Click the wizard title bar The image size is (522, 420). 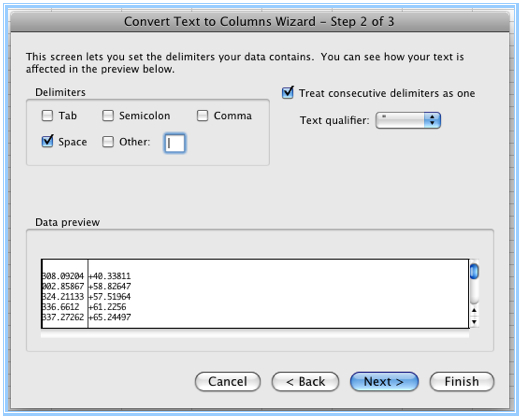coord(259,22)
